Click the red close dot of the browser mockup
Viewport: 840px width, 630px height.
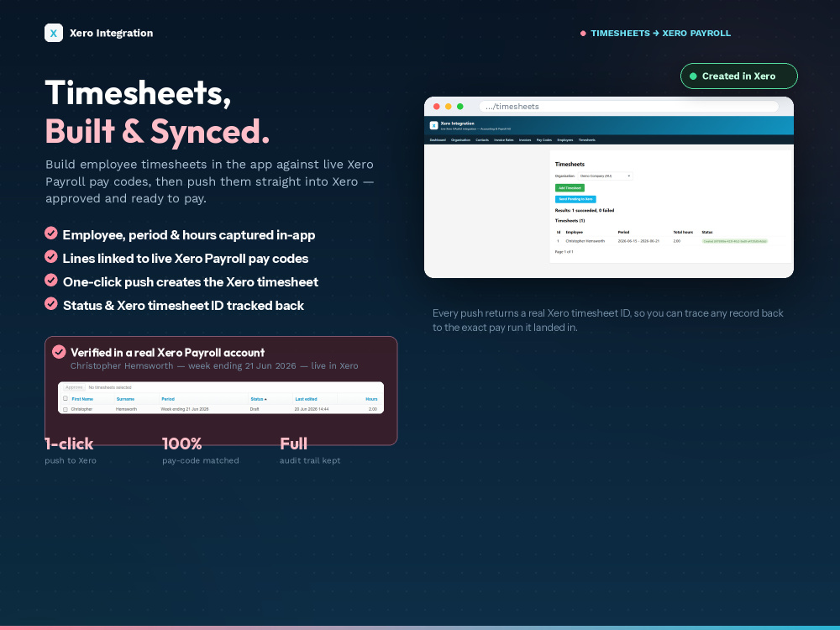437,107
